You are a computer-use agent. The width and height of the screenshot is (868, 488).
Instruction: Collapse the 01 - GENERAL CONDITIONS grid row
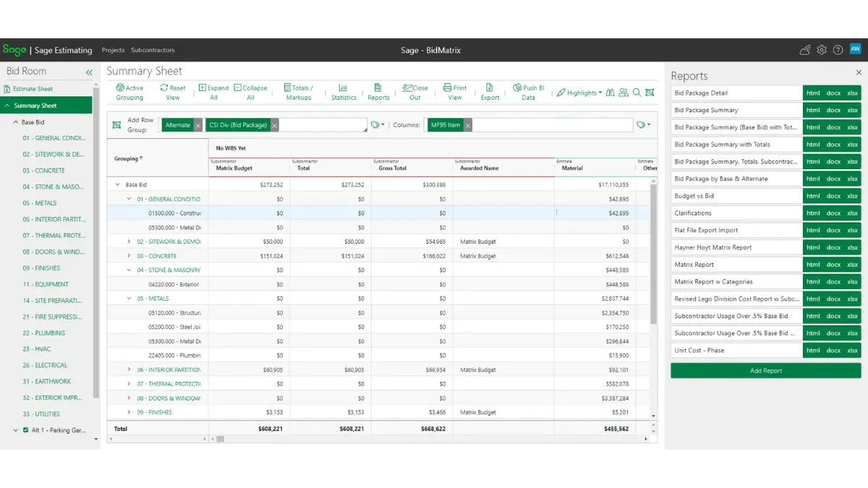tap(129, 199)
